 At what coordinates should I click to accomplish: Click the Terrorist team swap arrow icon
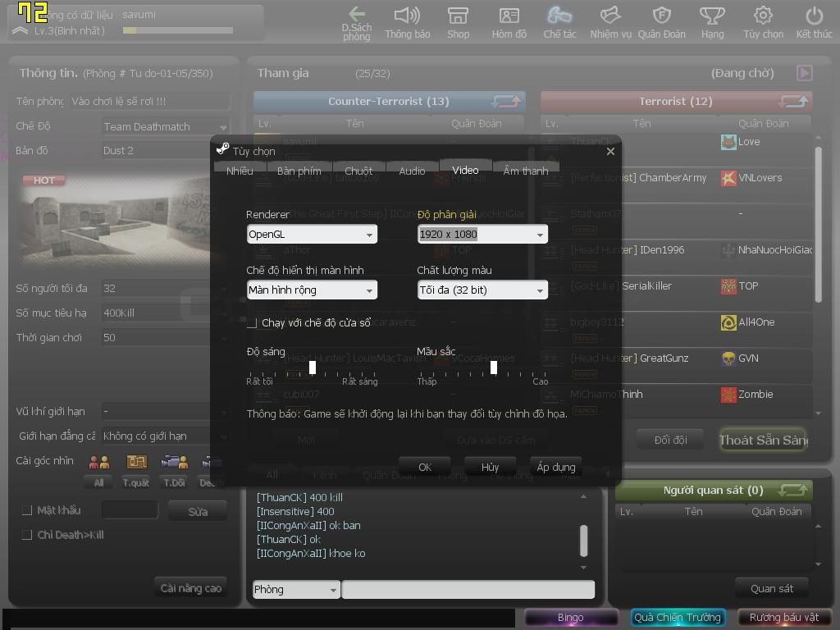[794, 101]
